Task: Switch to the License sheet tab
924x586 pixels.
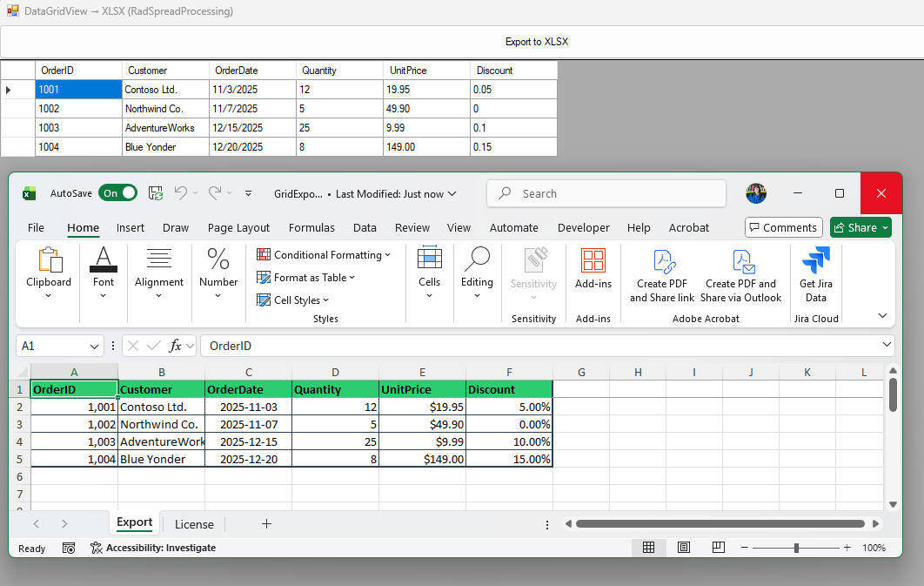Action: tap(194, 524)
